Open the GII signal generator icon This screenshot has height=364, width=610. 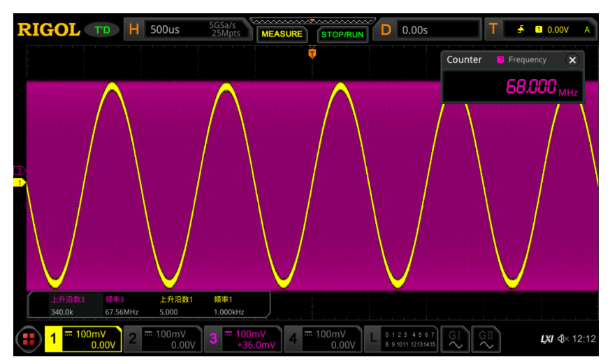click(486, 339)
